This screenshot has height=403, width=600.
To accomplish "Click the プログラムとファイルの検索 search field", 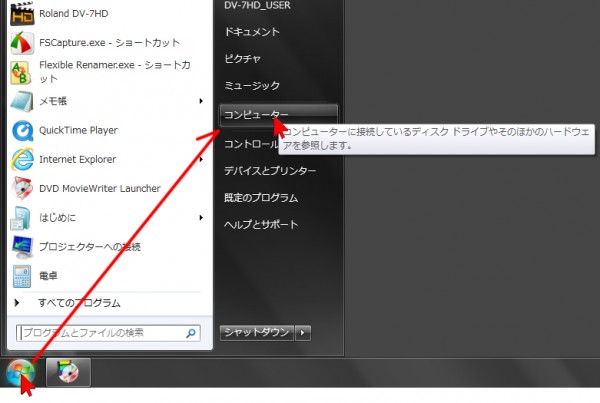I will 108,333.
